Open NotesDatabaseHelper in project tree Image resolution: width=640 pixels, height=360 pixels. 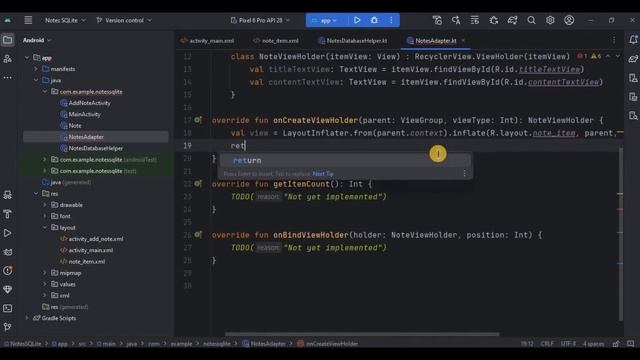(x=96, y=148)
